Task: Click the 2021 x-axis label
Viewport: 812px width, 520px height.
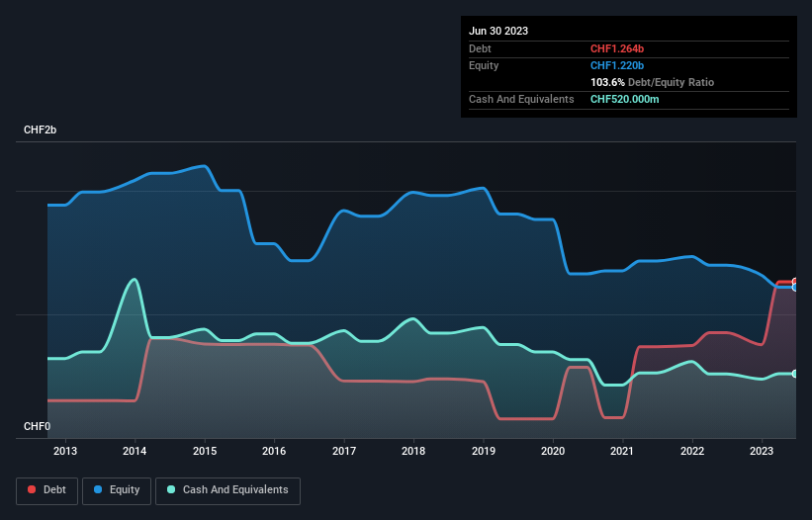Action: pyautogui.click(x=622, y=451)
